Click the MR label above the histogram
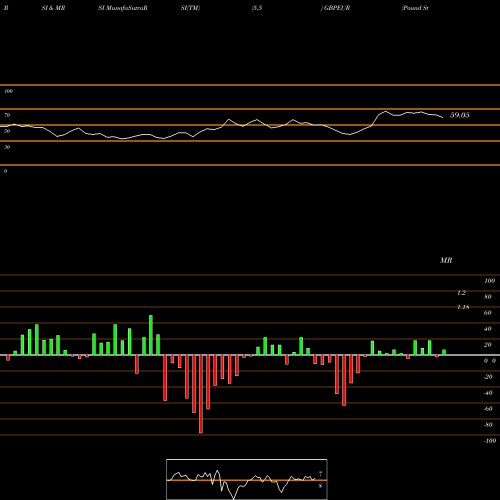 click(446, 260)
